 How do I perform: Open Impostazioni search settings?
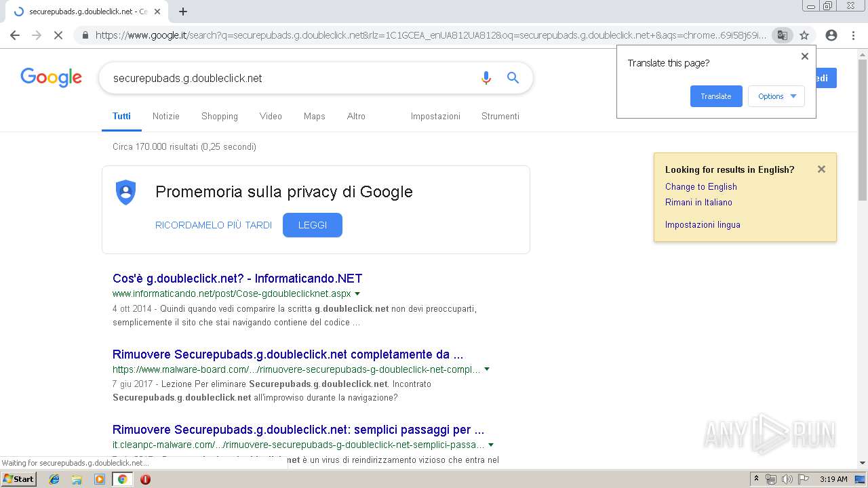tap(435, 117)
